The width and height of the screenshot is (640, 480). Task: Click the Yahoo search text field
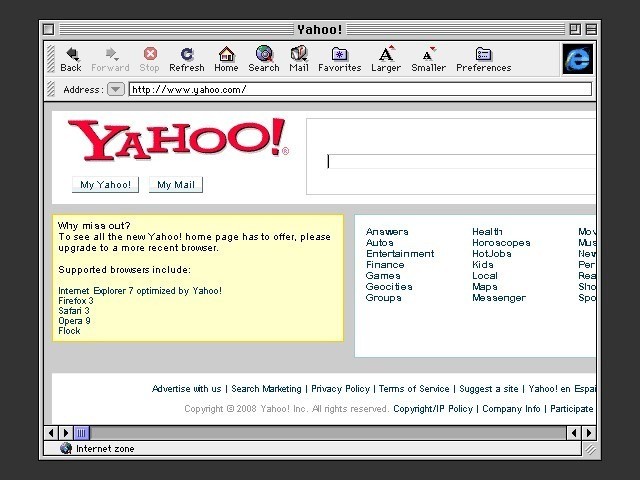tap(461, 161)
